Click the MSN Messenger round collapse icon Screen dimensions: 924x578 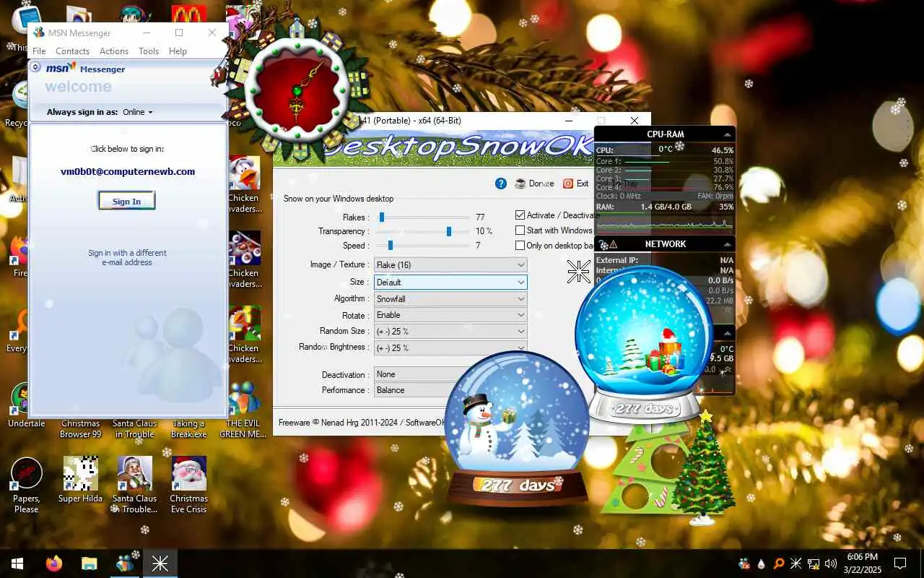click(x=35, y=67)
